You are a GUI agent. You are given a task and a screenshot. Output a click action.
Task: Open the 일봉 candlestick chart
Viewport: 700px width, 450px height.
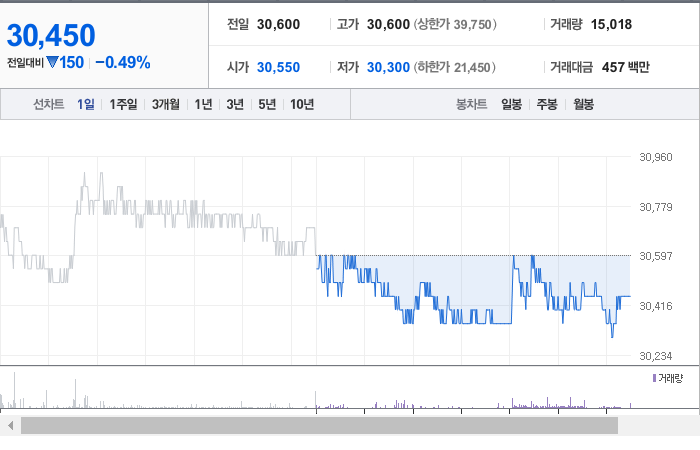(x=512, y=104)
